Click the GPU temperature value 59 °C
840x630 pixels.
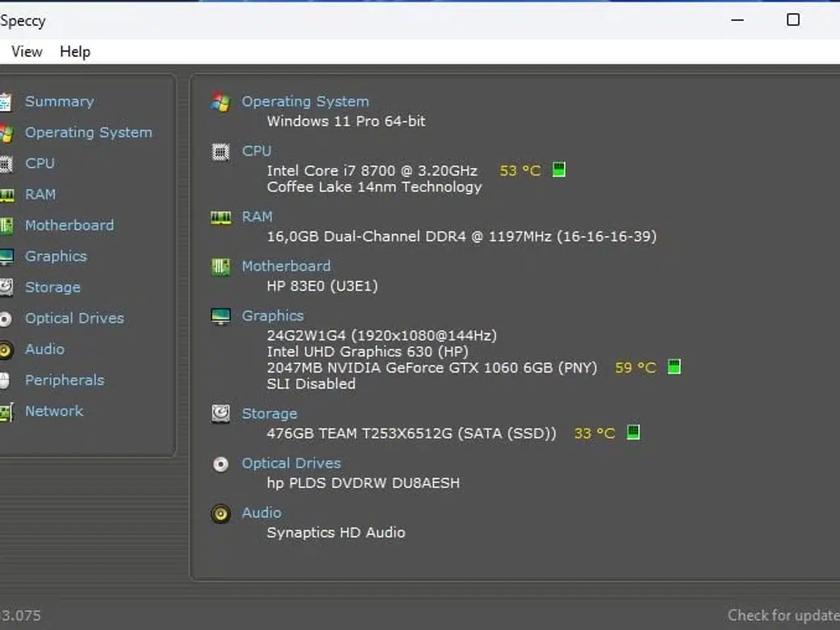pos(635,367)
